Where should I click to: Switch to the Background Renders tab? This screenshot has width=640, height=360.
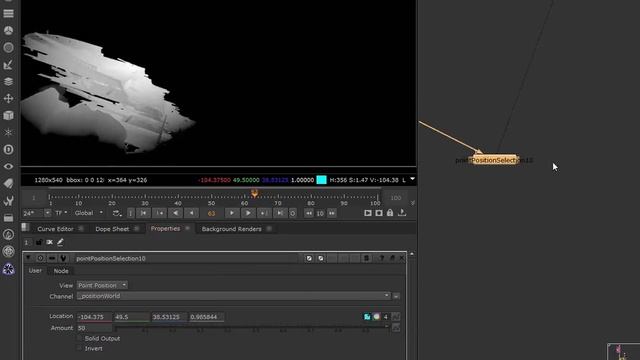point(231,229)
